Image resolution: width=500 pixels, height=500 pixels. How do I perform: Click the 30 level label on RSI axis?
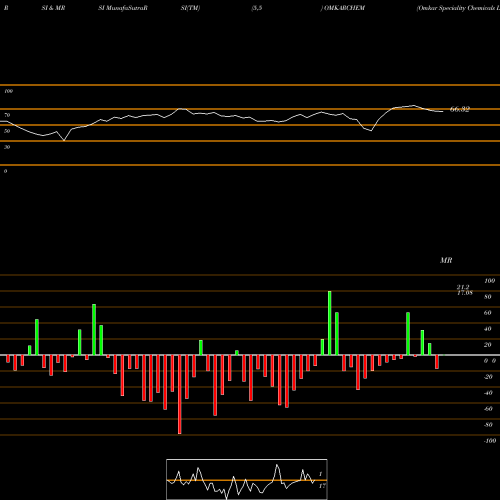coord(7,147)
